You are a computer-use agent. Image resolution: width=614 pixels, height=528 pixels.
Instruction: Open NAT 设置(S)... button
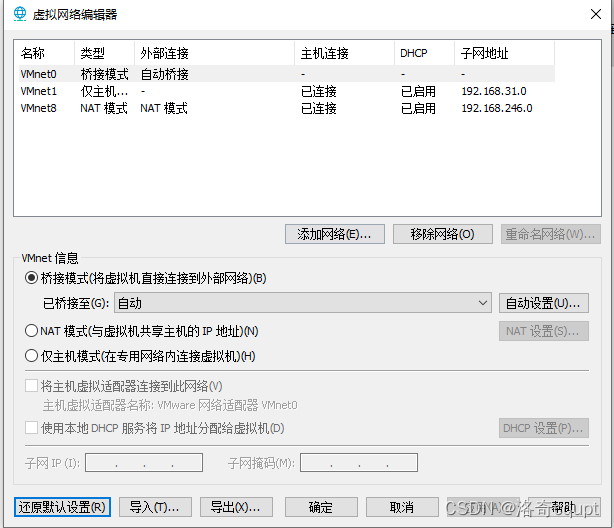pos(544,331)
